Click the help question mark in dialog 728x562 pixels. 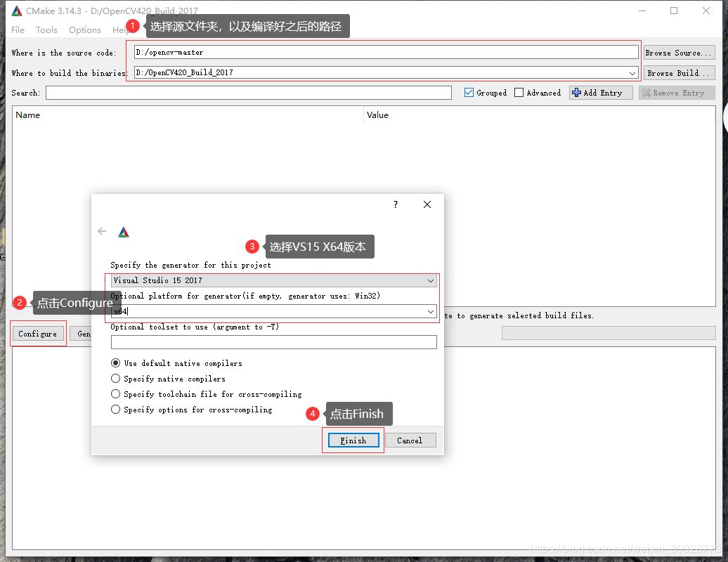pyautogui.click(x=396, y=204)
